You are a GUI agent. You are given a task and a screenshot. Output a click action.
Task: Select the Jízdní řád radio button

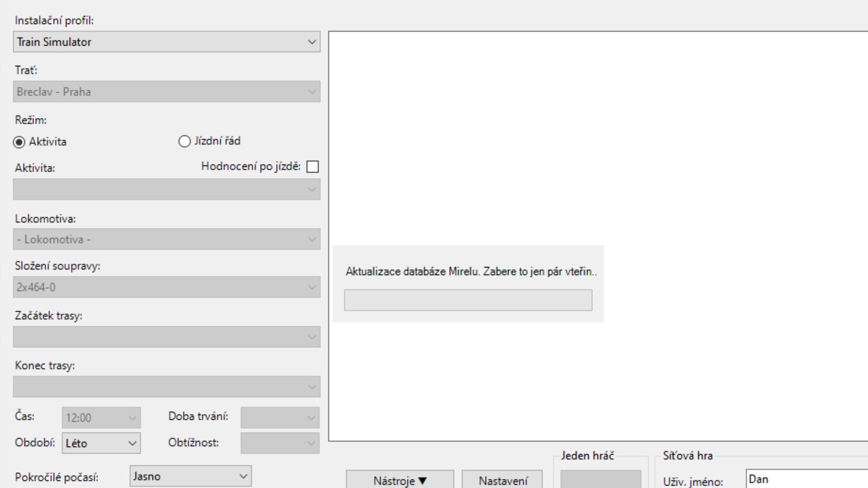(x=184, y=142)
